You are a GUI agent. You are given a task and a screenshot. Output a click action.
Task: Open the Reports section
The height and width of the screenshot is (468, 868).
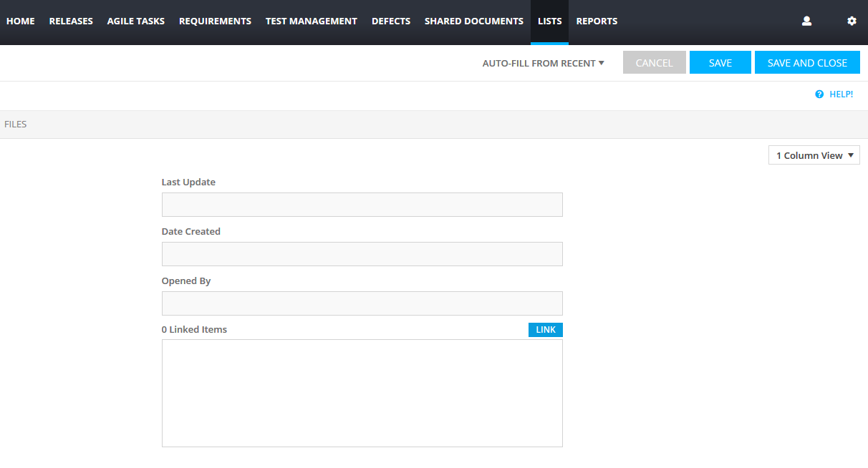pyautogui.click(x=597, y=21)
